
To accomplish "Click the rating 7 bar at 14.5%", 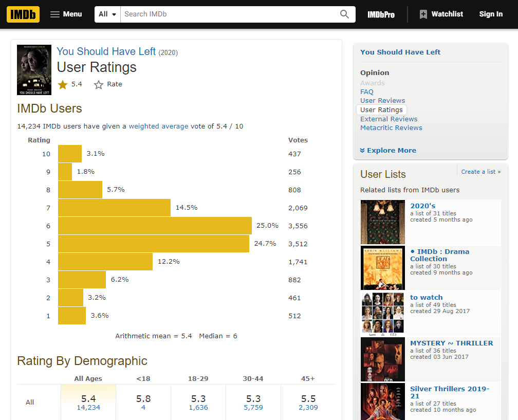I will tap(114, 208).
